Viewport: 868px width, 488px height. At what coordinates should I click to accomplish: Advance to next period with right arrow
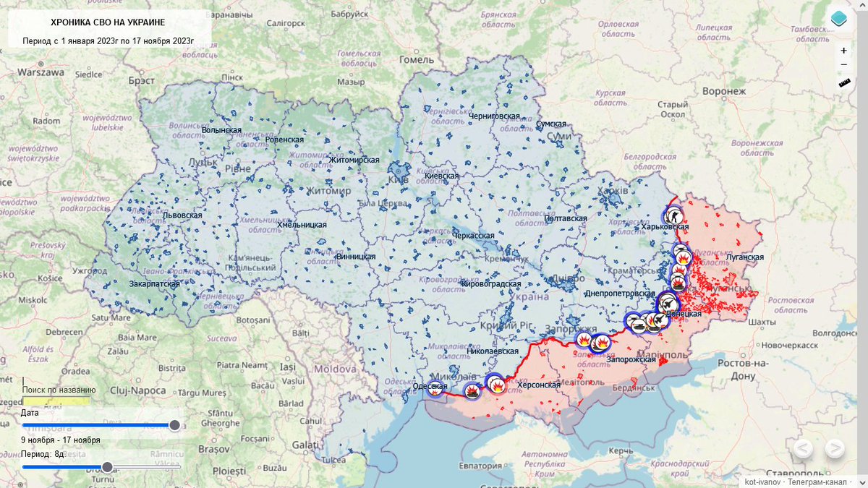point(835,448)
